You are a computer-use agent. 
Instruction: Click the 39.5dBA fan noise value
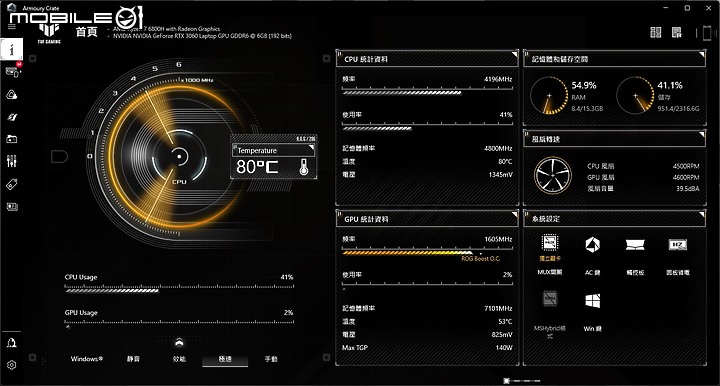687,188
